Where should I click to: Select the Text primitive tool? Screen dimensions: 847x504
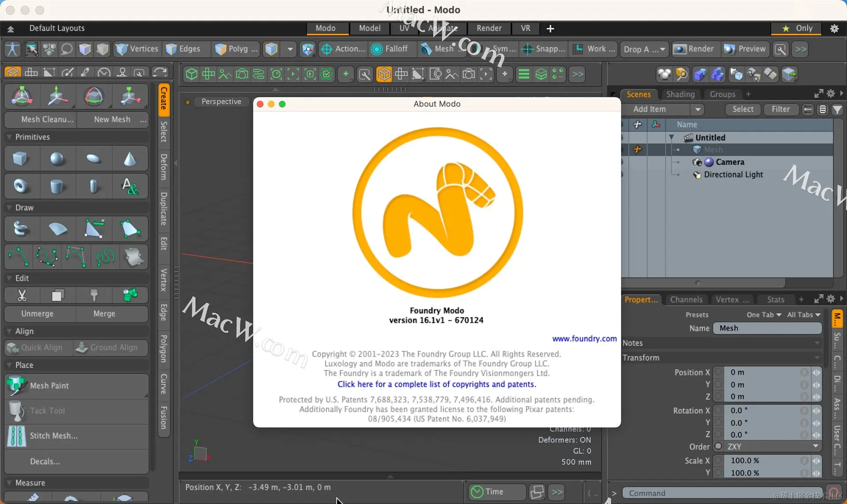click(x=130, y=186)
